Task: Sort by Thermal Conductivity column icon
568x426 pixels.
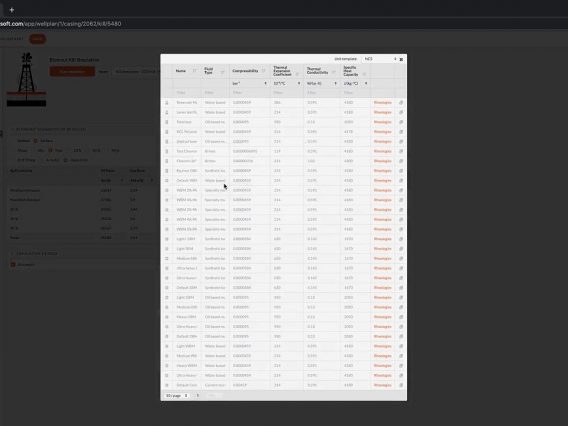Action: click(x=334, y=72)
